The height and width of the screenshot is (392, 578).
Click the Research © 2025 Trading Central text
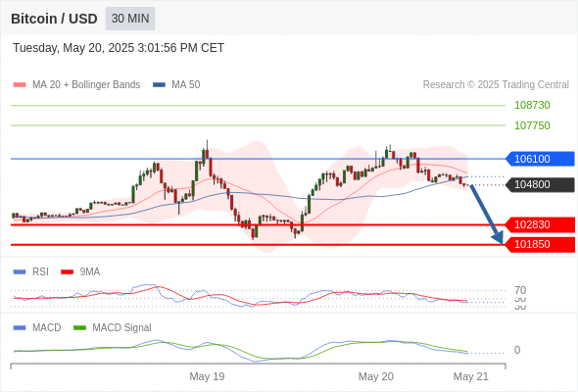pyautogui.click(x=496, y=85)
